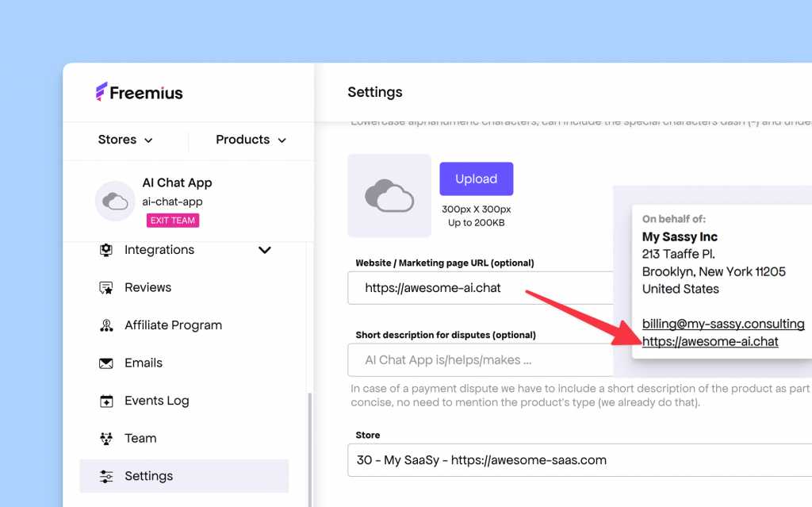This screenshot has height=507, width=812.
Task: Select the Settings sliders icon
Action: pyautogui.click(x=105, y=476)
